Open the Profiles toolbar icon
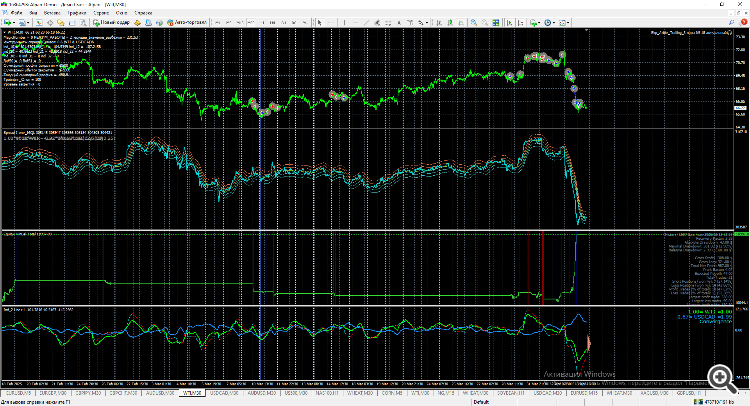The height and width of the screenshot is (406, 750). click(x=22, y=22)
